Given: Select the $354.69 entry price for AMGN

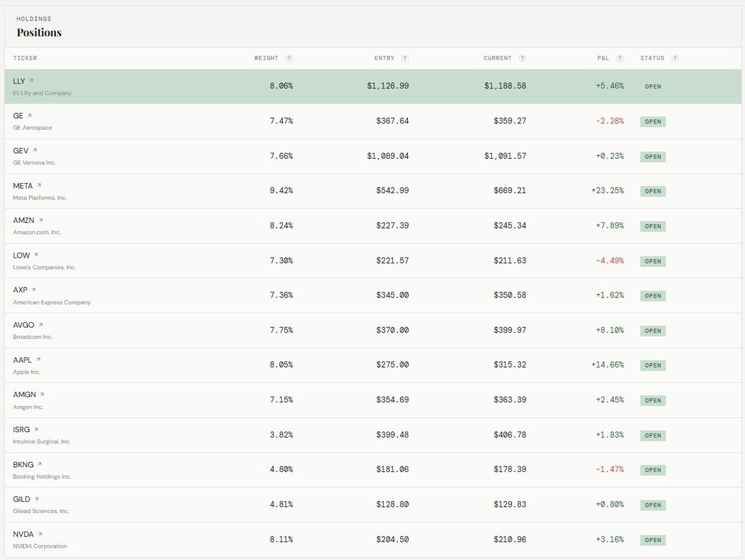Looking at the screenshot, I should pyautogui.click(x=393, y=400).
